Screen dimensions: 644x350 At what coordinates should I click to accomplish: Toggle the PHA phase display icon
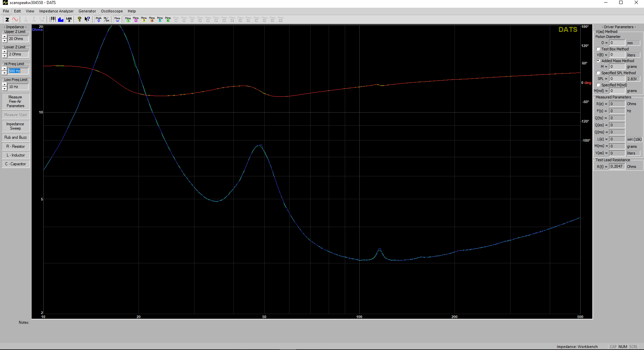click(98, 19)
